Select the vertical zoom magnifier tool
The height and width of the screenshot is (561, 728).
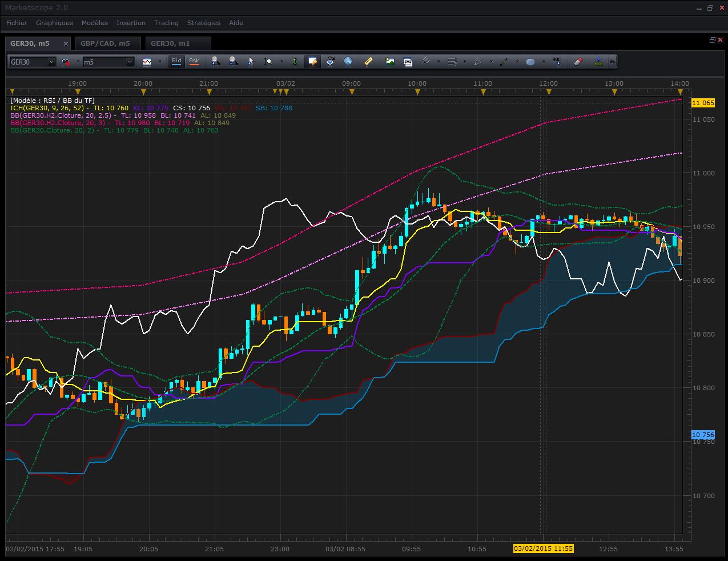pyautogui.click(x=267, y=61)
